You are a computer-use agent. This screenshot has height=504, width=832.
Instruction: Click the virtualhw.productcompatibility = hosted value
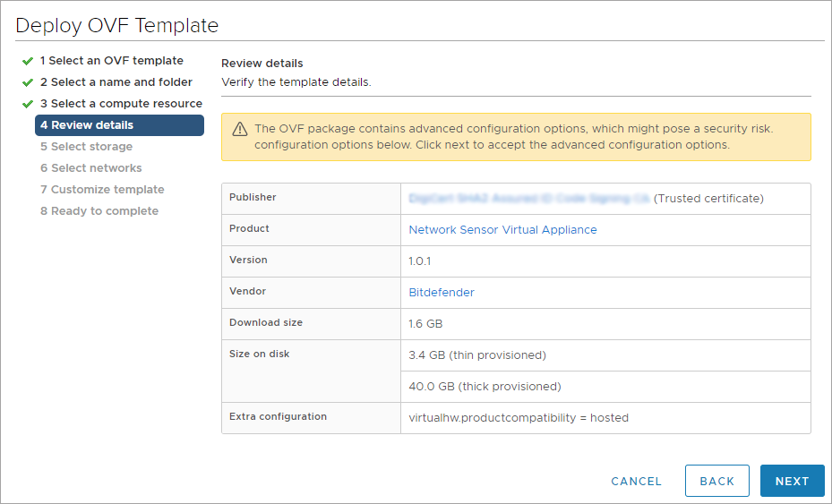[519, 417]
